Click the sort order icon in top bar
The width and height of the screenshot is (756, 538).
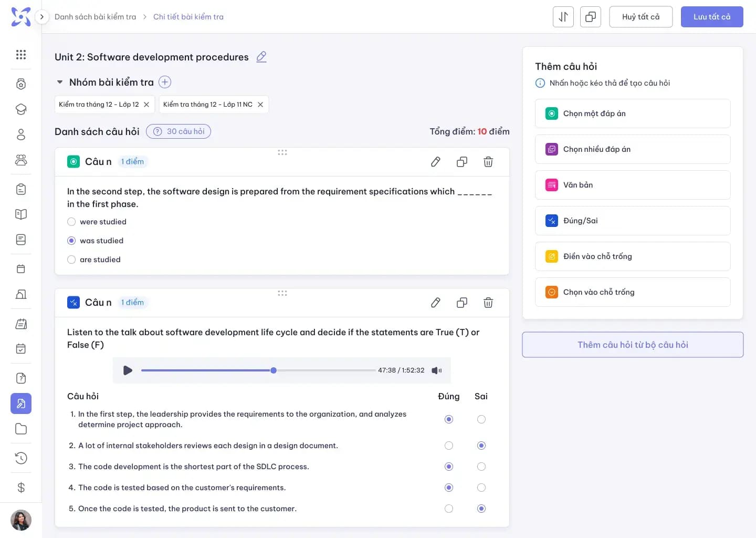pyautogui.click(x=563, y=17)
